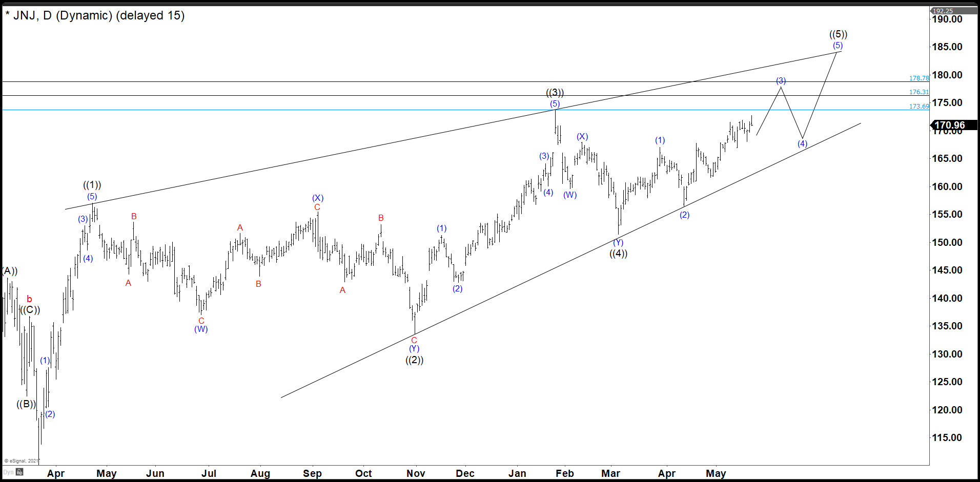Select the ((4)) wave label near March

(x=619, y=254)
